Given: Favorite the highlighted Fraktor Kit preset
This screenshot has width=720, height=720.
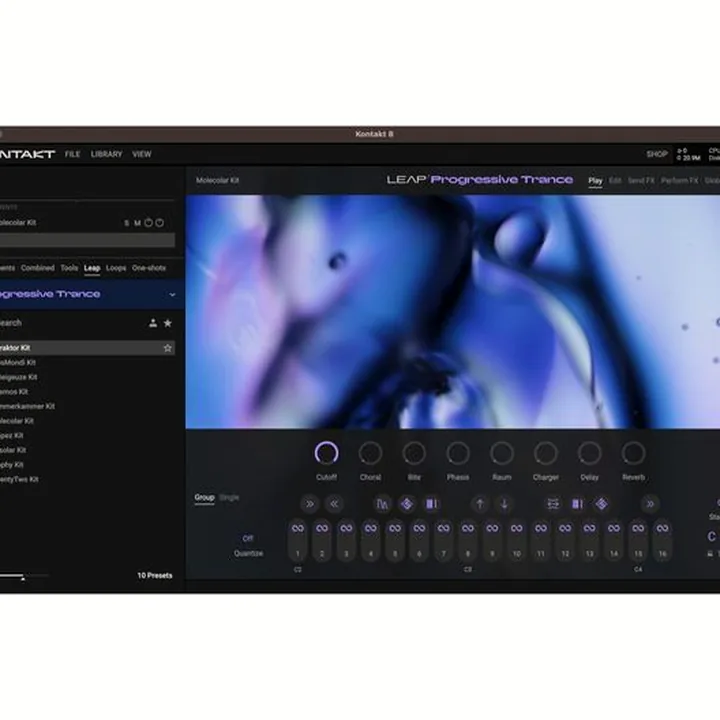Looking at the screenshot, I should click(168, 348).
